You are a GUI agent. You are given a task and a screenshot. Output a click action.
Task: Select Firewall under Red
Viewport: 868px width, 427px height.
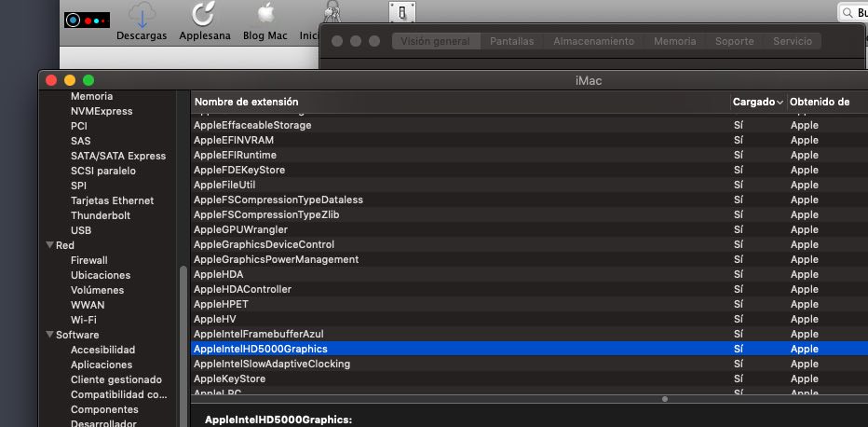[89, 260]
